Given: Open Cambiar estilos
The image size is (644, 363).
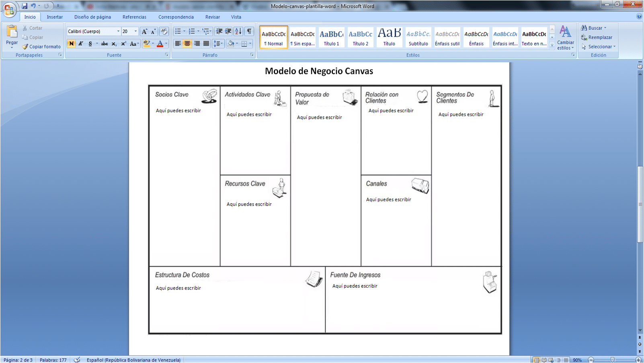Looking at the screenshot, I should click(x=566, y=38).
